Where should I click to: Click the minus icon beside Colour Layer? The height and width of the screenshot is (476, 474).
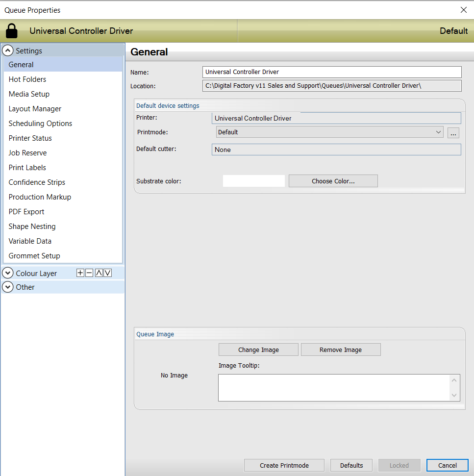[89, 273]
